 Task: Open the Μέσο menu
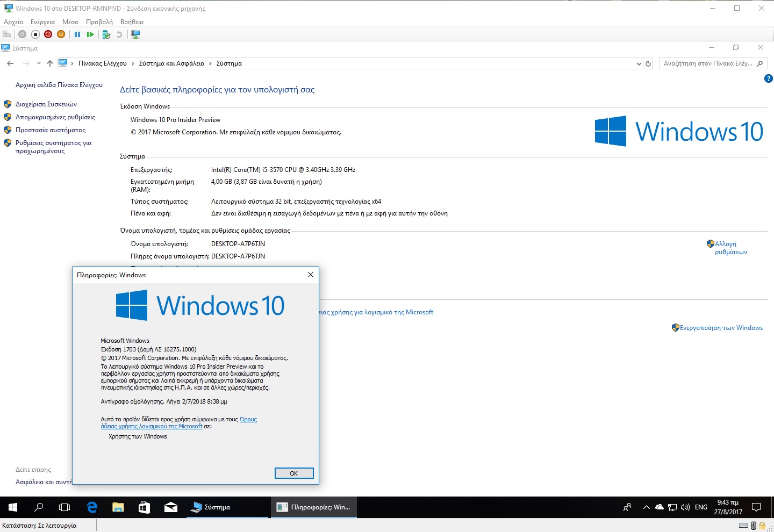[70, 22]
